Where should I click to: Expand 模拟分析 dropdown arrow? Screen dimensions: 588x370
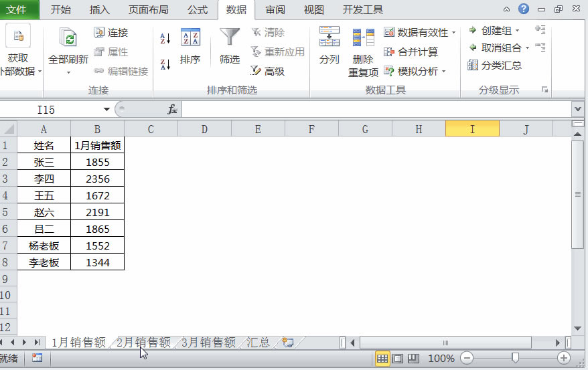tap(443, 71)
